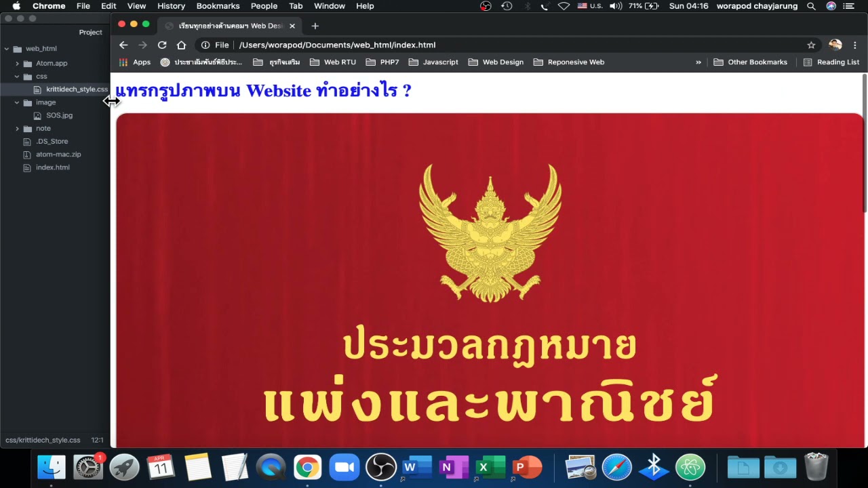Open Zoom app in the Dock
This screenshot has width=868, height=488.
coord(344,467)
